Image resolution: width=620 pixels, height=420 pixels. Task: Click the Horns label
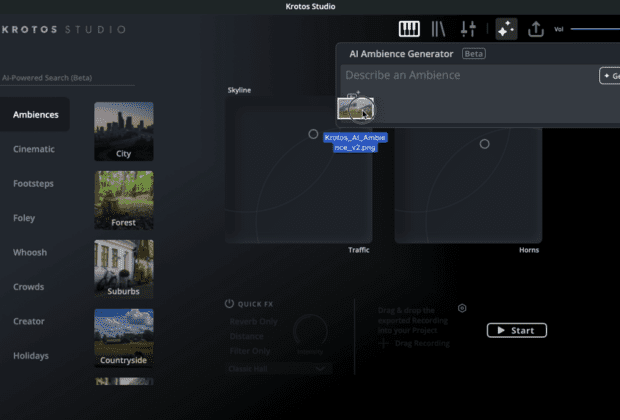point(529,250)
